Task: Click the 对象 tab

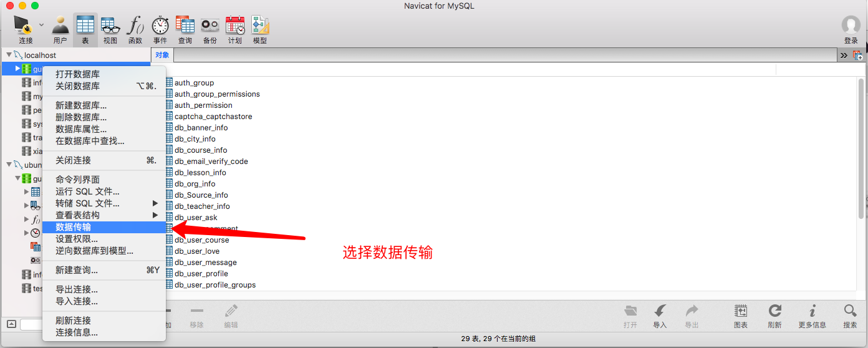Action: point(162,55)
